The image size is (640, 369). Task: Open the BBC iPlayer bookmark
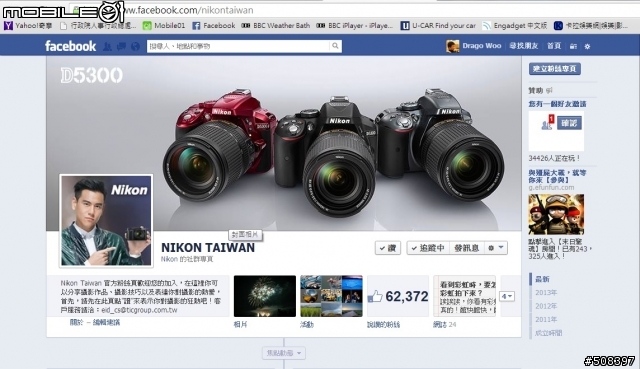pos(355,26)
